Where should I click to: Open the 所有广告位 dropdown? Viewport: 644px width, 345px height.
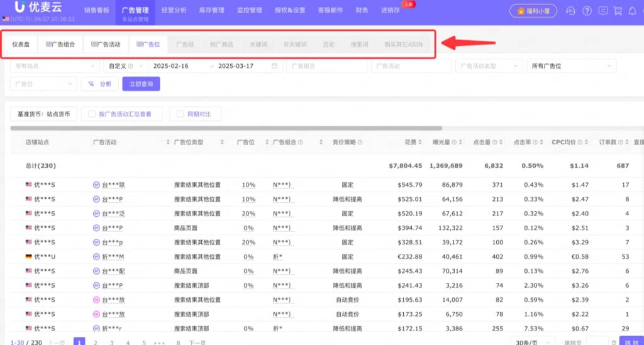point(571,66)
